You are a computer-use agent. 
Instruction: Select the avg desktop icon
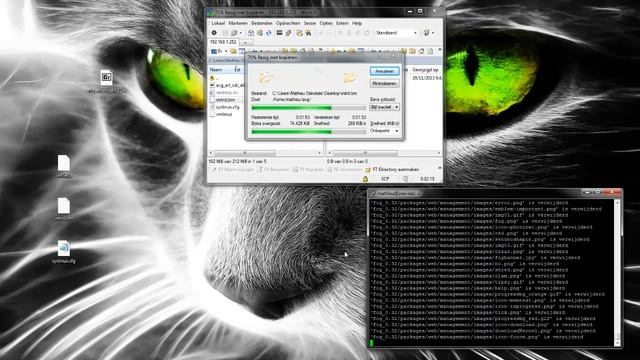[107, 82]
